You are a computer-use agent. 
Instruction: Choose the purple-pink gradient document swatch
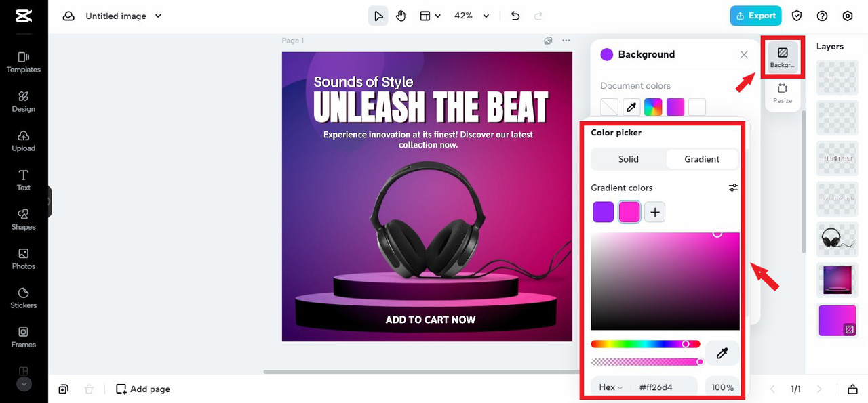tap(675, 107)
